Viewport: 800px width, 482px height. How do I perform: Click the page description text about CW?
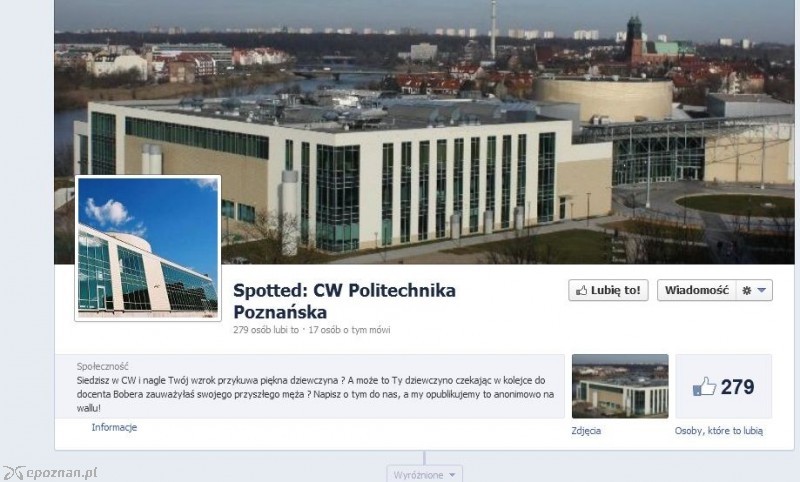tap(315, 394)
